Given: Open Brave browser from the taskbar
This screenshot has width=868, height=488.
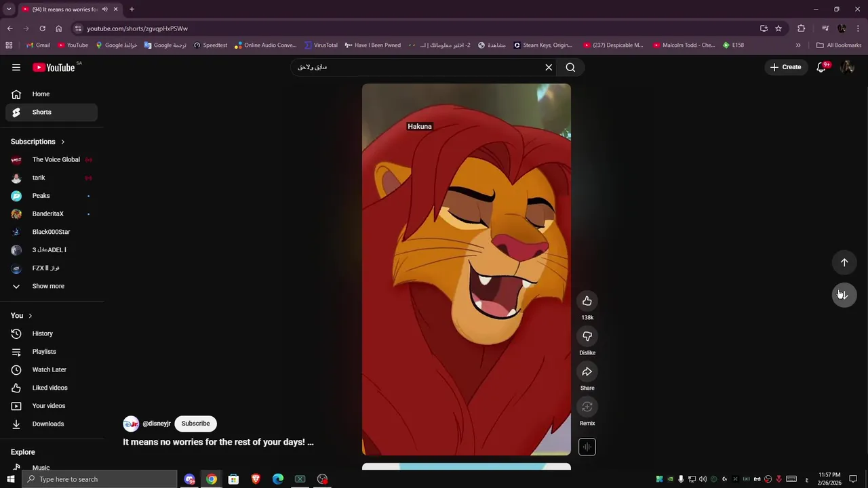Looking at the screenshot, I should (256, 479).
